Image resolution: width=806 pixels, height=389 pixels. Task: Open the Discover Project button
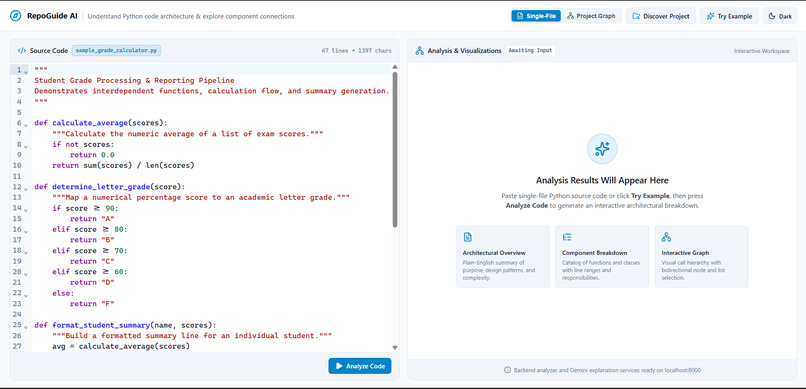(661, 16)
